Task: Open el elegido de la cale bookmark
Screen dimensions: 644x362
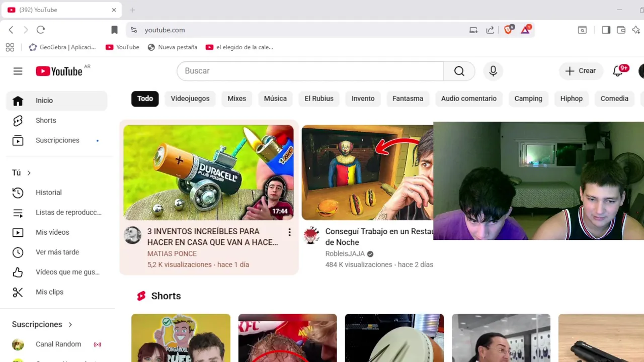Action: click(x=239, y=47)
